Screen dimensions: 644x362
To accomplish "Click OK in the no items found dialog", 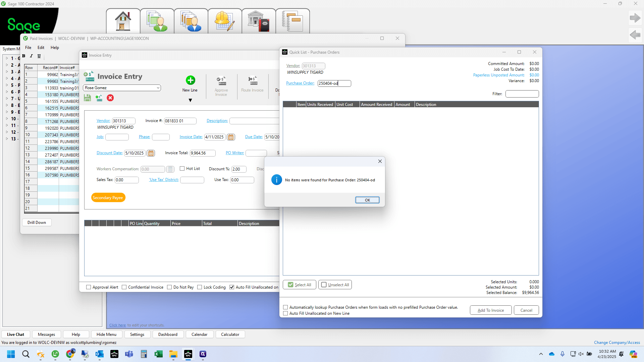I will pos(367,200).
